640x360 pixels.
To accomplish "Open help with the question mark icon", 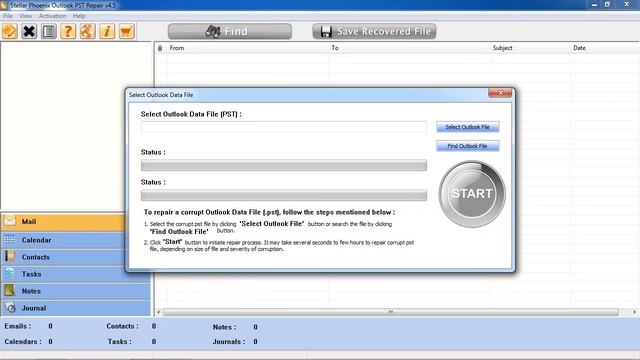I will [68, 31].
